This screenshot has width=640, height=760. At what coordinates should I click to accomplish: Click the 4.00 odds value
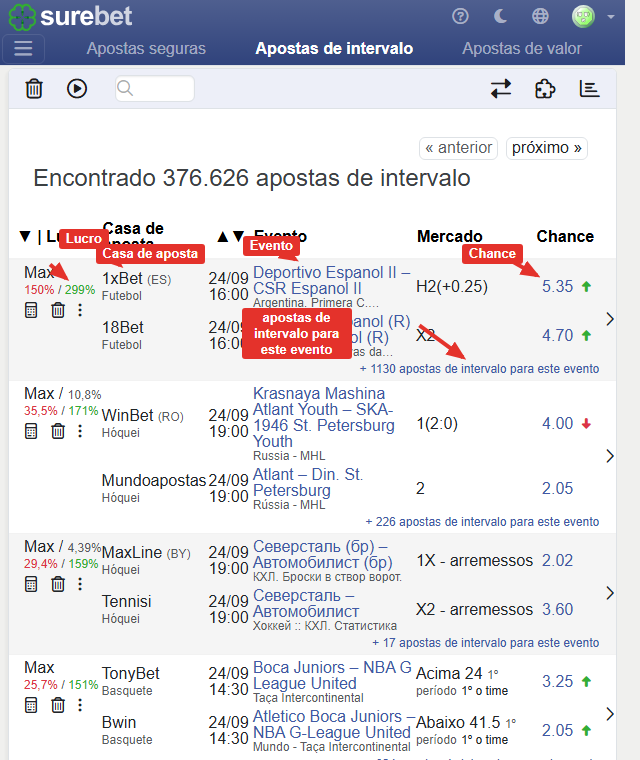coord(557,424)
